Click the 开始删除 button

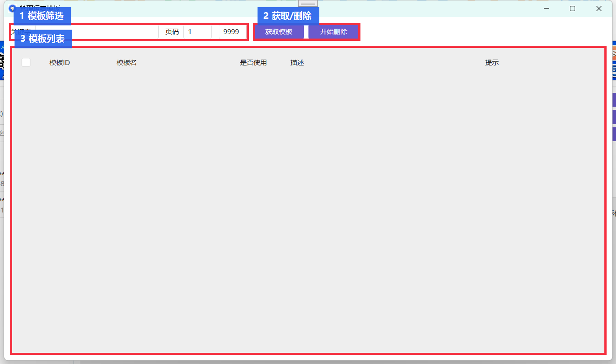(334, 32)
